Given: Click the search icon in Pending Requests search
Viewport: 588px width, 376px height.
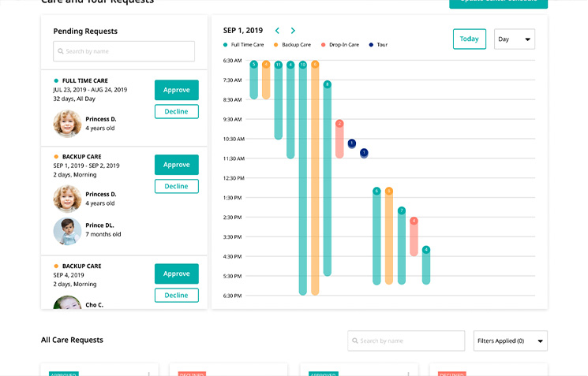Looking at the screenshot, I should click(60, 51).
